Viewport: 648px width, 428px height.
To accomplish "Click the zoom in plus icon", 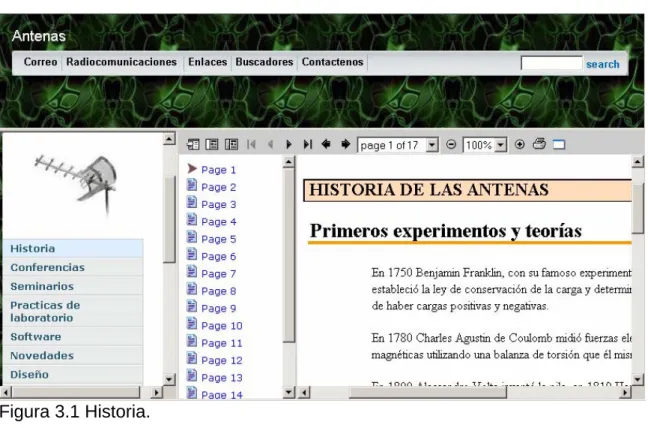I will coord(520,145).
